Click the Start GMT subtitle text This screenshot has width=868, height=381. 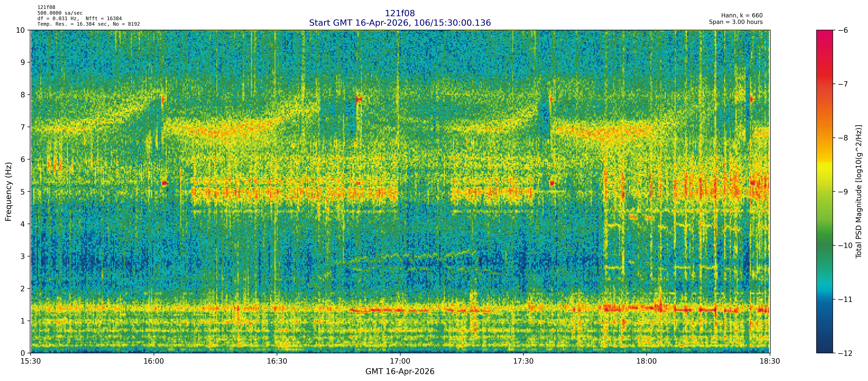(400, 23)
